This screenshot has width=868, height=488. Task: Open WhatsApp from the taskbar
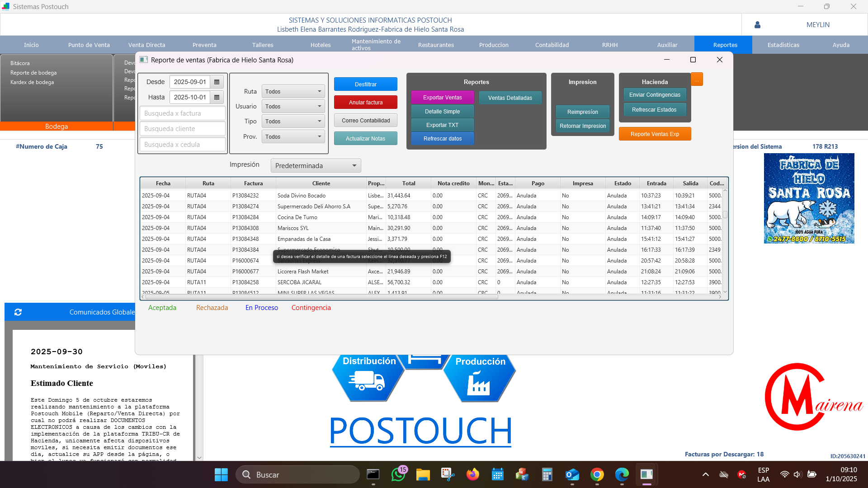pyautogui.click(x=398, y=474)
